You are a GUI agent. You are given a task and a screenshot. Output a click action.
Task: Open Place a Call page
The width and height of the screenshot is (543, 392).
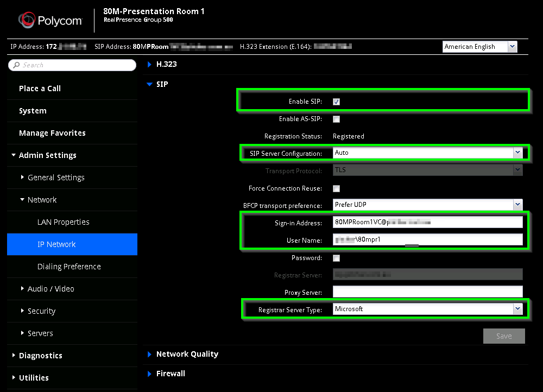pyautogui.click(x=40, y=88)
